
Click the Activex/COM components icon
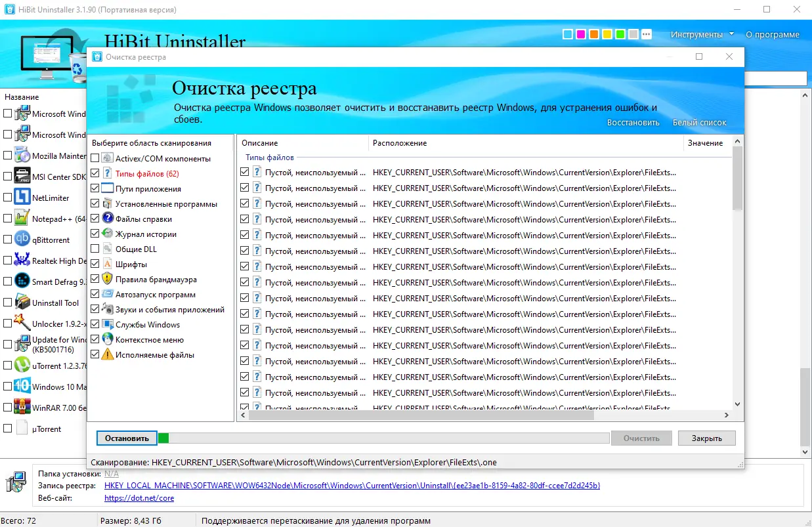click(x=108, y=159)
